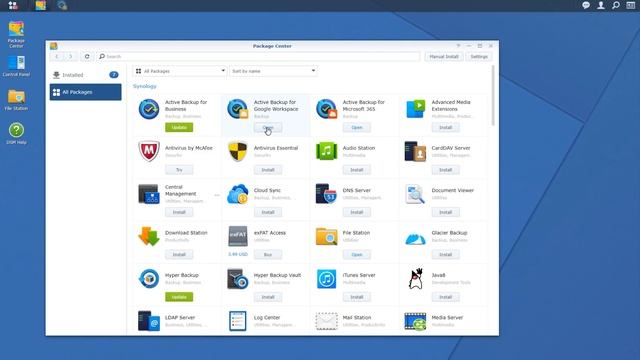The width and height of the screenshot is (640, 360).
Task: Update Hyper Backup
Action: [x=179, y=297]
